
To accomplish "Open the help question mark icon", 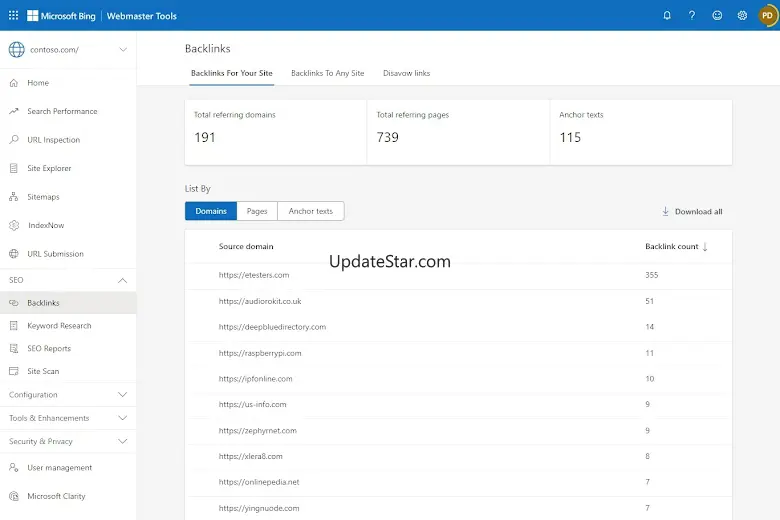I will (692, 15).
